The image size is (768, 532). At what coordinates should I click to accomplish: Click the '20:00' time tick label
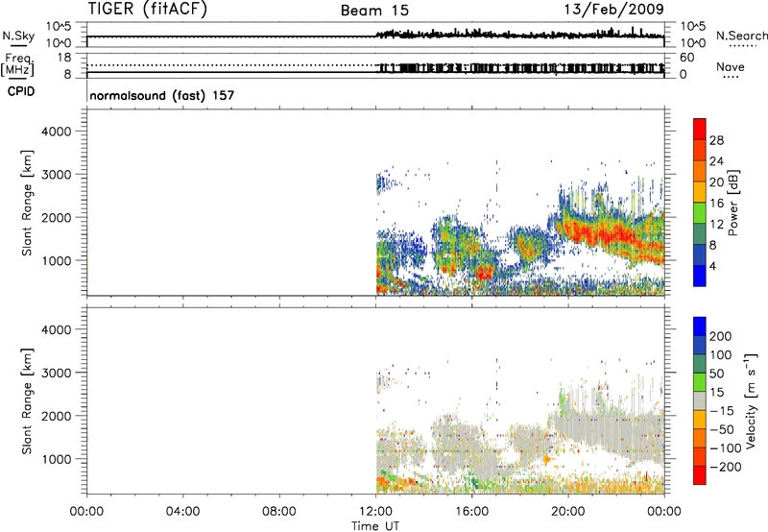click(567, 512)
